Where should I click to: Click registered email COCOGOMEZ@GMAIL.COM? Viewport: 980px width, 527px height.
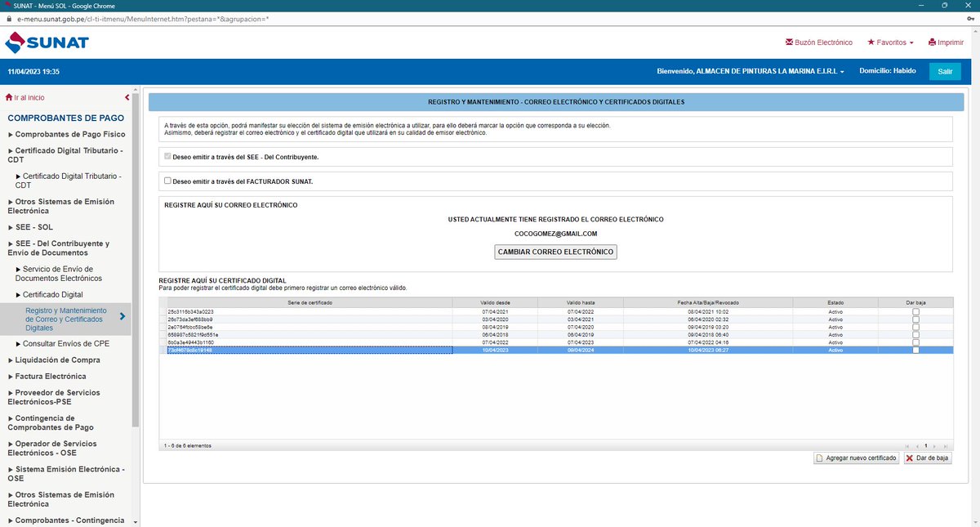coord(555,234)
